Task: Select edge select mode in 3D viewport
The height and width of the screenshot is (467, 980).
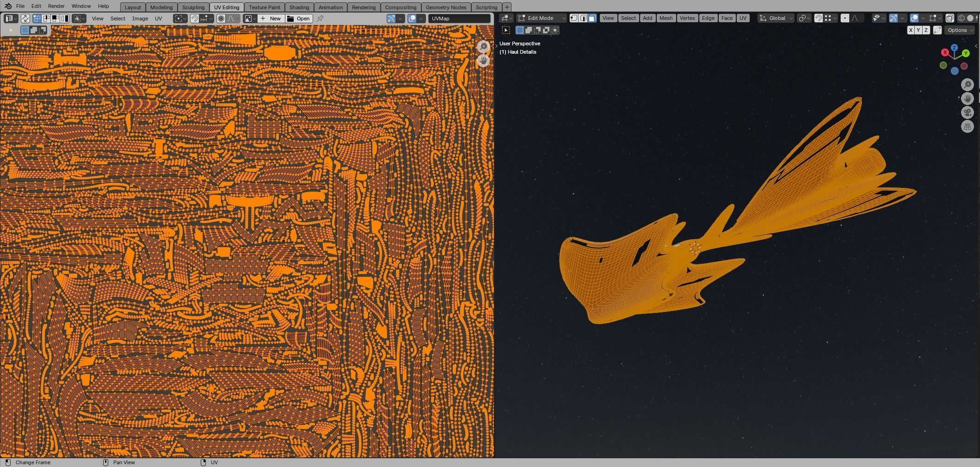Action: 583,18
